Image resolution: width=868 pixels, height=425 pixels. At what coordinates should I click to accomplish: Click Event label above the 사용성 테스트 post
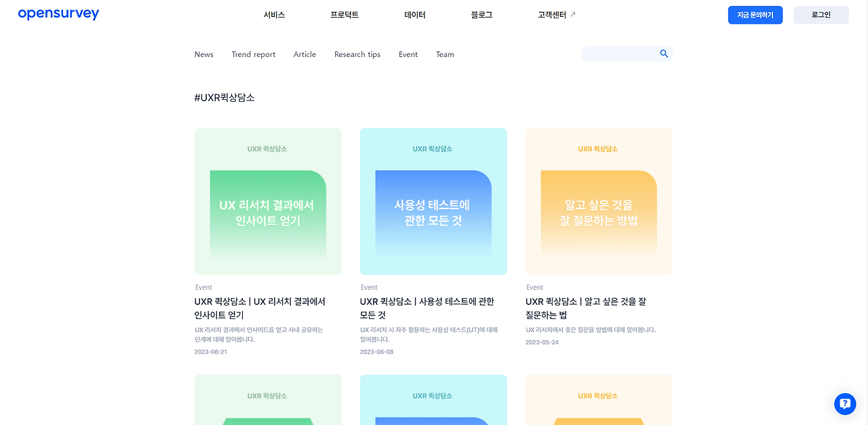[x=369, y=287]
